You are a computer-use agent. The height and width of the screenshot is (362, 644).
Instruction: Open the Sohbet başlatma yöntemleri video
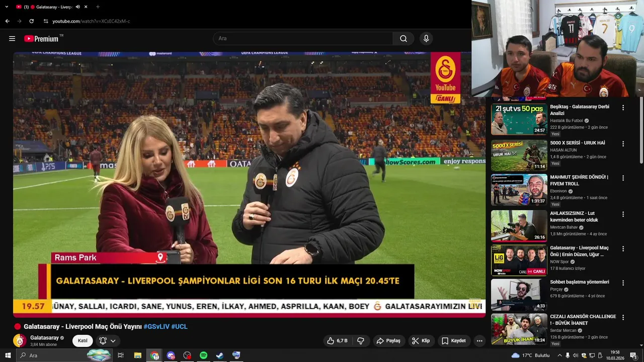580,282
